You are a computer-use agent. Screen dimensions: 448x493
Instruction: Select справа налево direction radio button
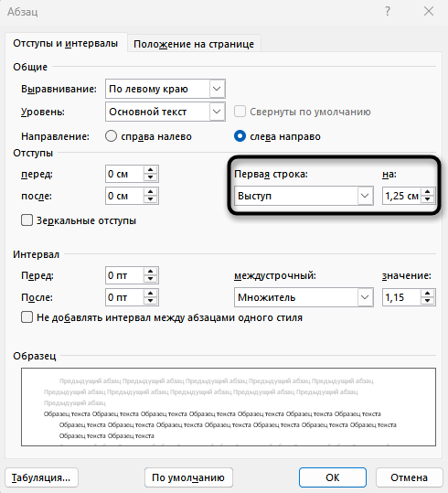point(111,136)
